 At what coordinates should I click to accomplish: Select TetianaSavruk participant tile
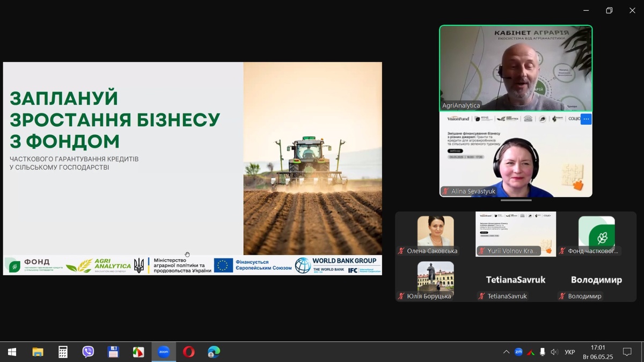click(516, 279)
